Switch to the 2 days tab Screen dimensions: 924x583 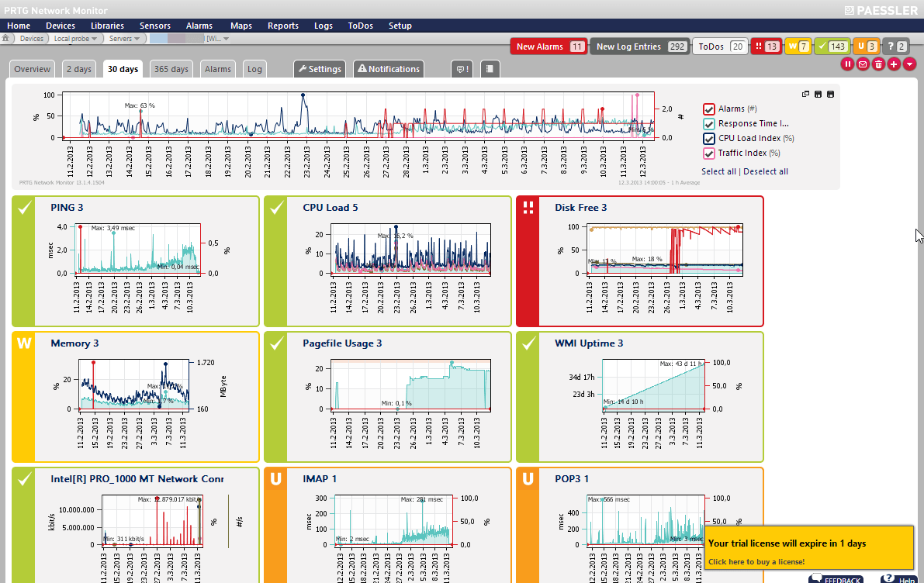tap(79, 69)
